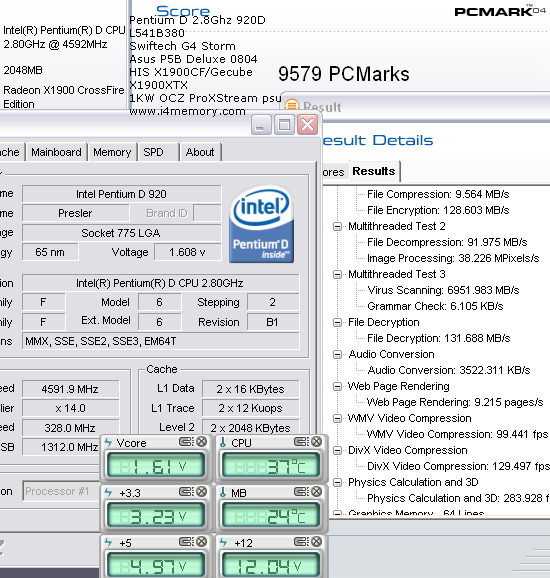Select File Decompression 91.975 MB/s result
Viewport: 550px width, 578px height.
447,242
